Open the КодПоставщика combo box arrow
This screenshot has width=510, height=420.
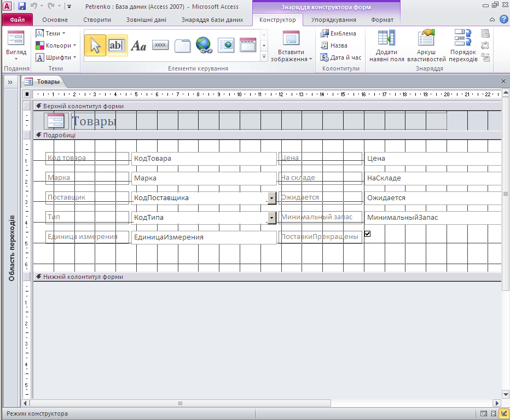pos(271,198)
